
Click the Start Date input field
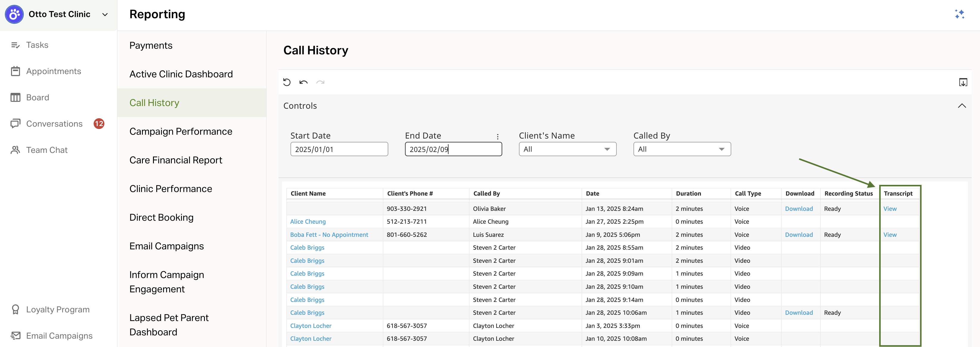pos(339,149)
